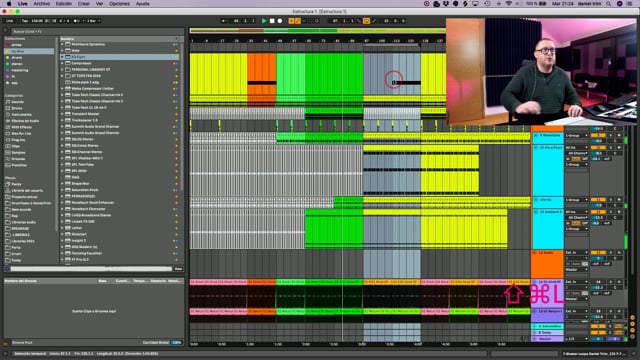Viewport: 640px width, 360px height.
Task: Select the 'mastering' blue collection
Action: pos(20,70)
